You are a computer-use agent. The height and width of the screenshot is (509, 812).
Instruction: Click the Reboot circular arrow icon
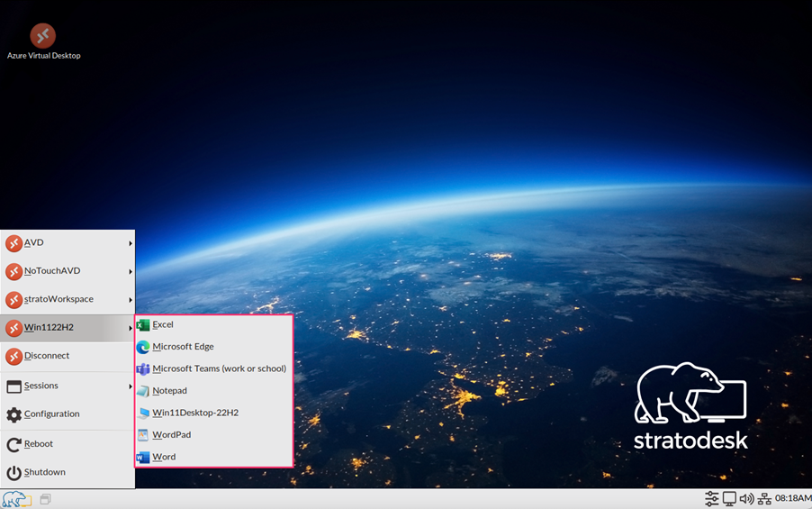click(14, 444)
